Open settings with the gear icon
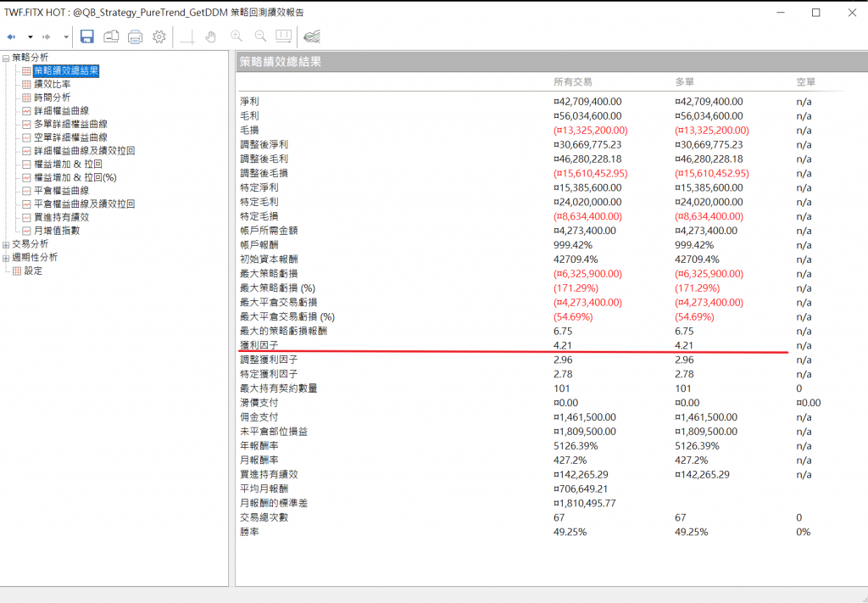This screenshot has width=868, height=603. 159,36
